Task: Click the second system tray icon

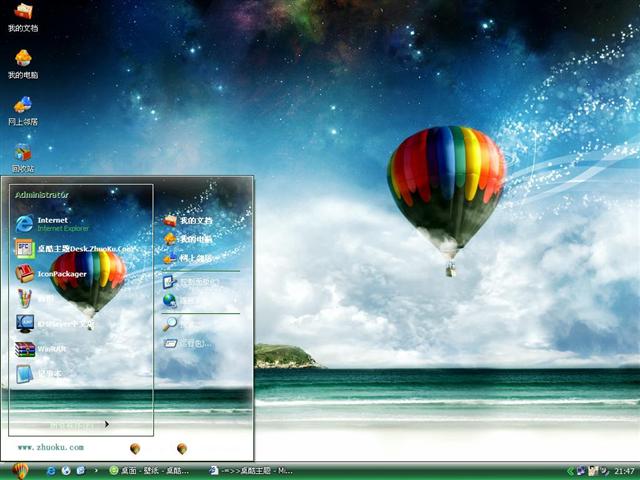Action: point(593,471)
